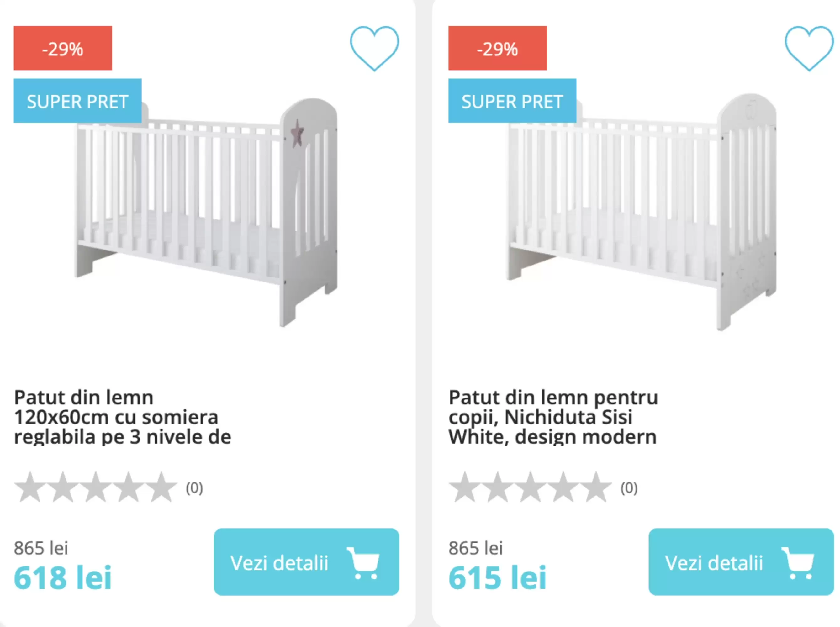Image resolution: width=840 pixels, height=627 pixels.
Task: Open the (0) reviews count for the 618 lei crib
Action: tap(194, 488)
